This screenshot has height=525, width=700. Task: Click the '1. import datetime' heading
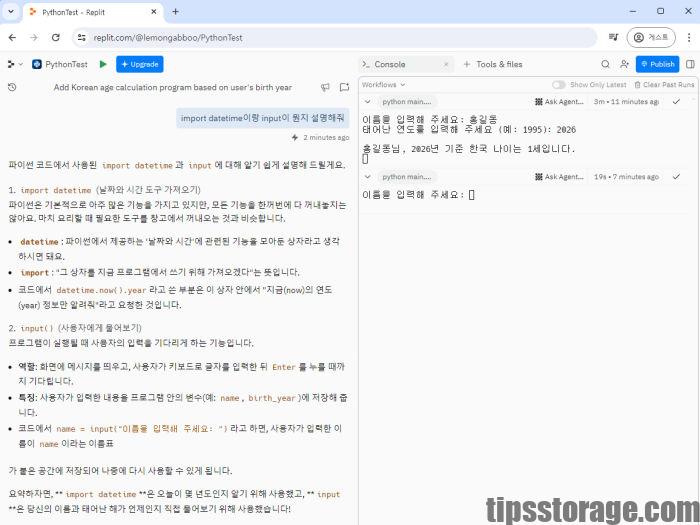click(x=104, y=190)
